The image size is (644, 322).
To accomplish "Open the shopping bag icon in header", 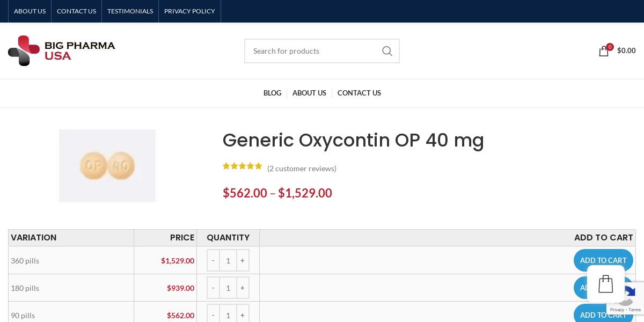I will 604,51.
